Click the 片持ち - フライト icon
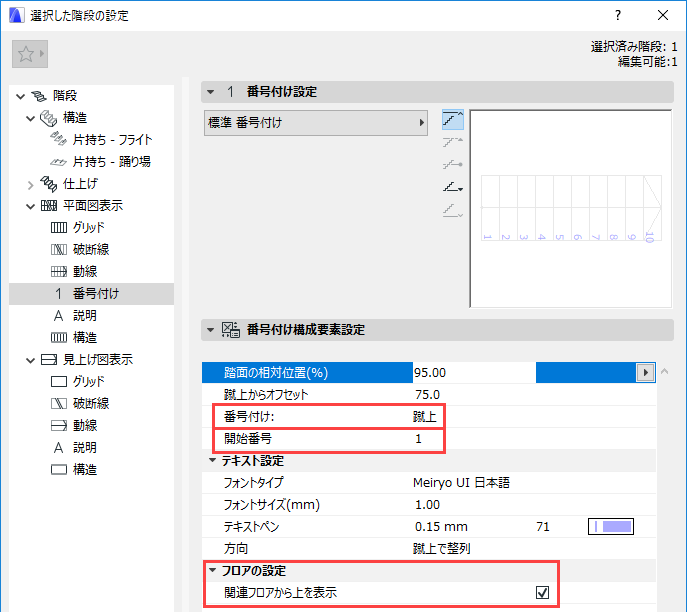Image resolution: width=687 pixels, height=612 pixels. click(58, 139)
